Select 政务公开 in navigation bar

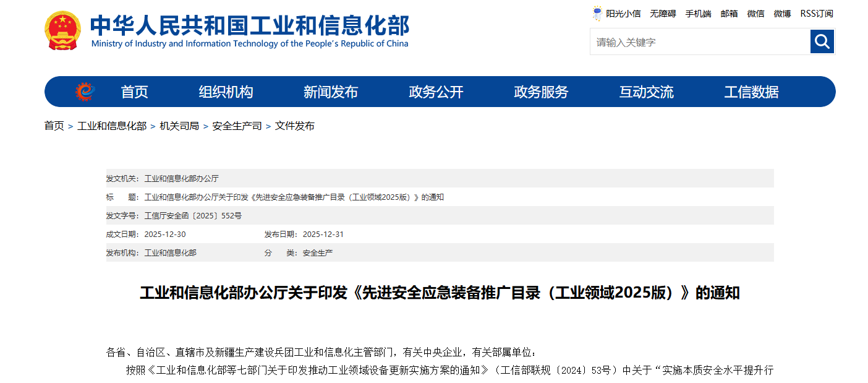click(x=436, y=92)
